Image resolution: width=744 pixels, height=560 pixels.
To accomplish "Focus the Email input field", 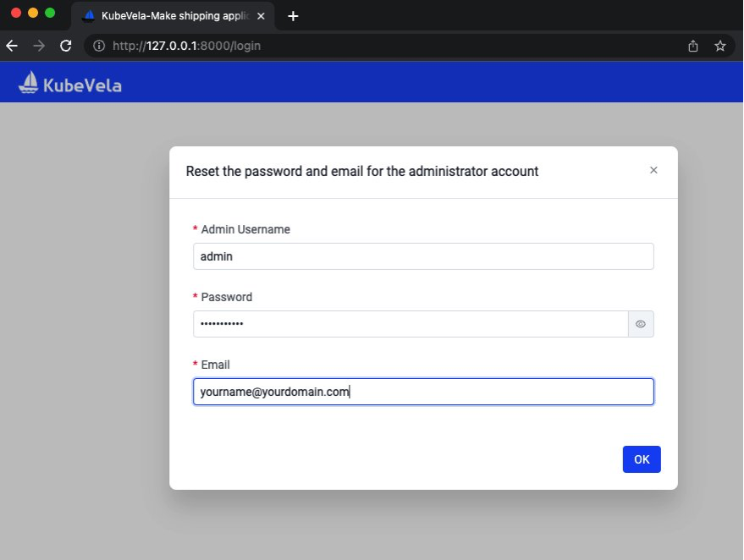I will pyautogui.click(x=423, y=391).
